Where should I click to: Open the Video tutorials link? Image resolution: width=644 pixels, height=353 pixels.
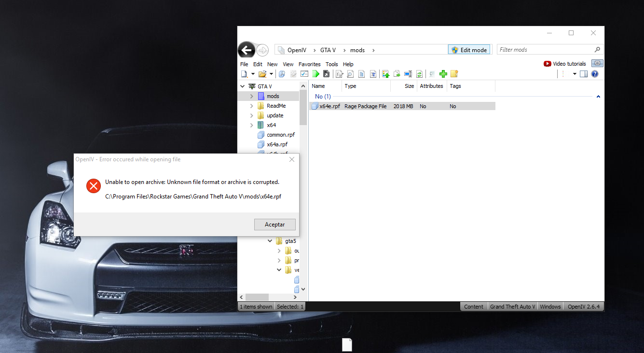[565, 64]
